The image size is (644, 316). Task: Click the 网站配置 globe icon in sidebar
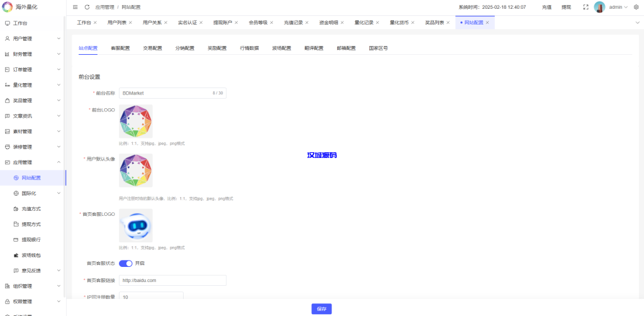pyautogui.click(x=16, y=178)
